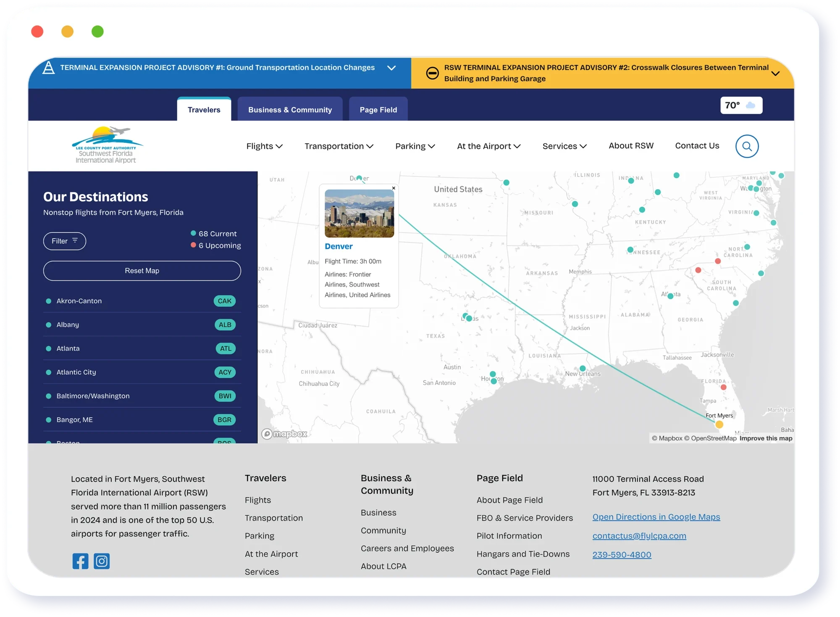
Task: Switch to the Travelers tab
Action: pos(204,109)
